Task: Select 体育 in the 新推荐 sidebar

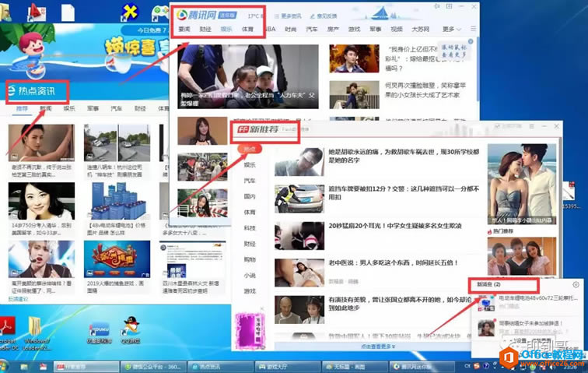Action: (x=250, y=213)
